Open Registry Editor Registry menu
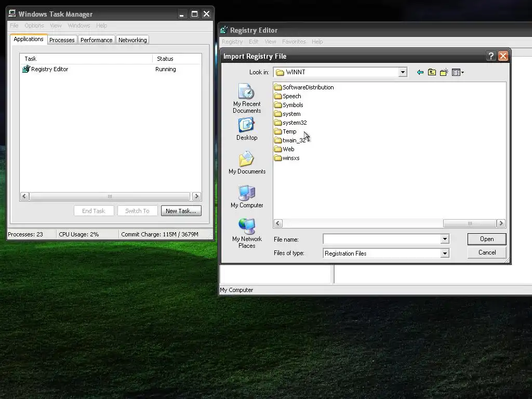This screenshot has height=399, width=532. point(232,42)
